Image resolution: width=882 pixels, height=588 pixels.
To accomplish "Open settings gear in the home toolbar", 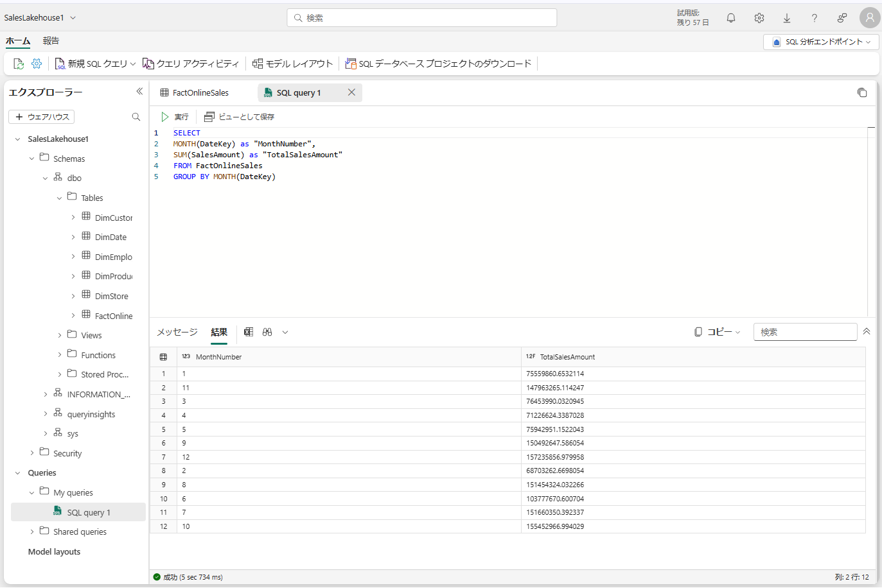I will (37, 64).
